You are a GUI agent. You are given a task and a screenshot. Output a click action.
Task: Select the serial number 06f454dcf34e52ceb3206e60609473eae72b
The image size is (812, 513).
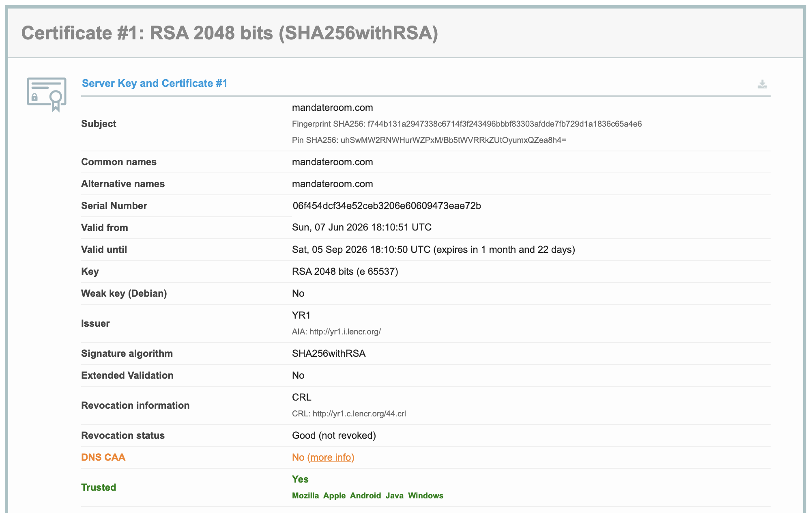(x=387, y=206)
